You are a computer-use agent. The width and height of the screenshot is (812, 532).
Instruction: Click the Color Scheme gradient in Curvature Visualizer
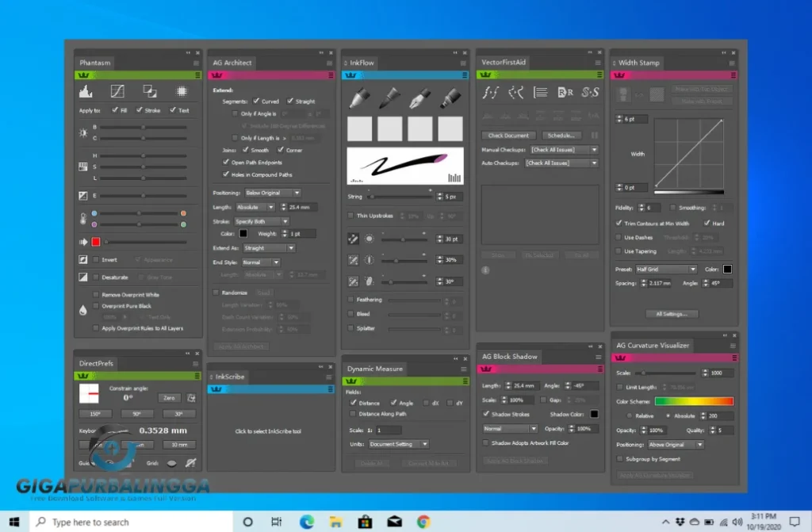click(x=696, y=402)
